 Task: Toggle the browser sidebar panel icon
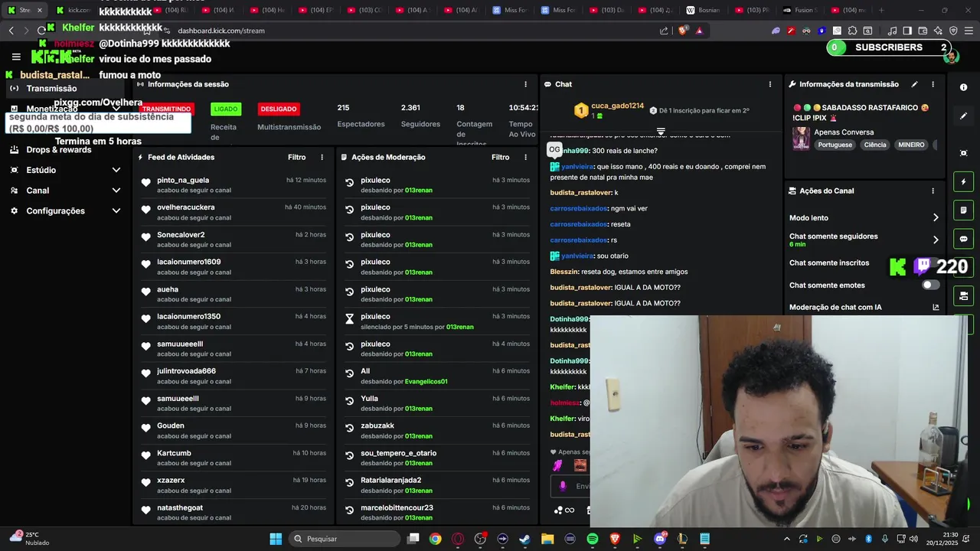point(907,31)
